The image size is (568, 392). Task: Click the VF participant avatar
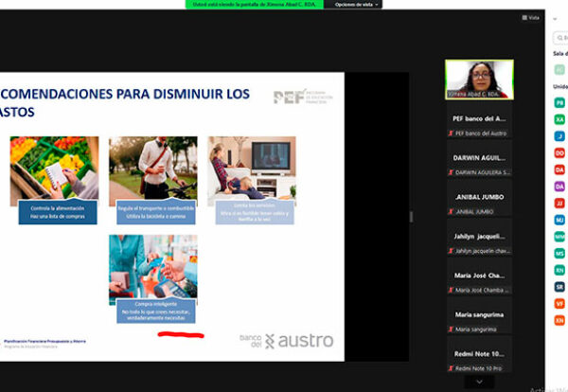[559, 304]
